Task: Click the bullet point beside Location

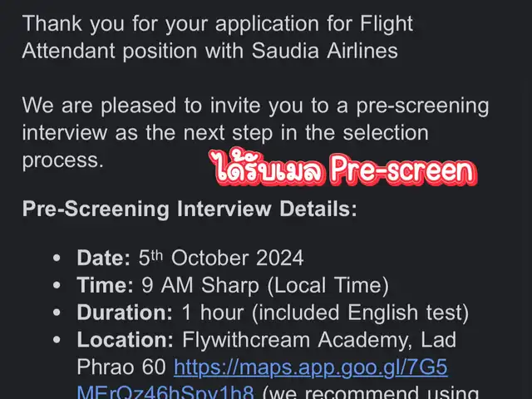Action: 57,340
